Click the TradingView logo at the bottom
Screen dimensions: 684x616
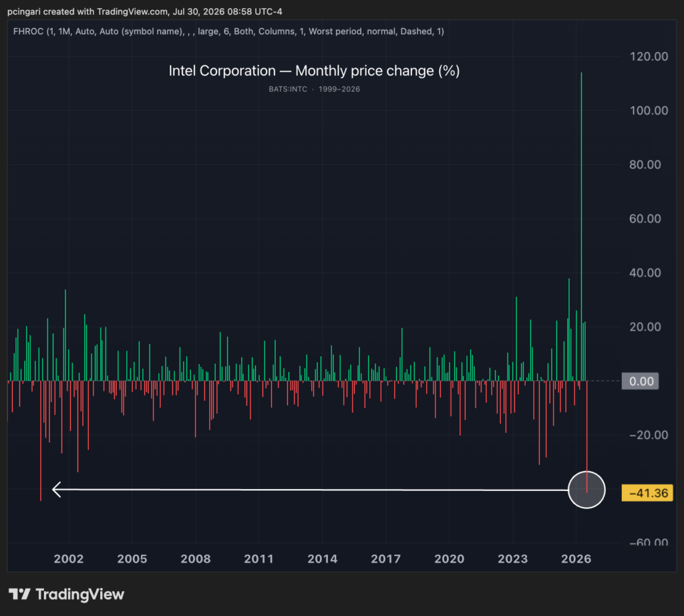66,594
